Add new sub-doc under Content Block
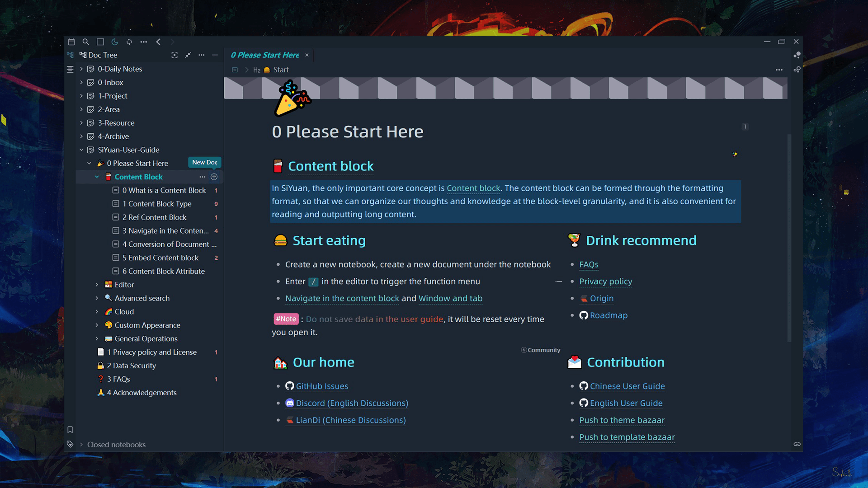Image resolution: width=868 pixels, height=488 pixels. tap(214, 177)
